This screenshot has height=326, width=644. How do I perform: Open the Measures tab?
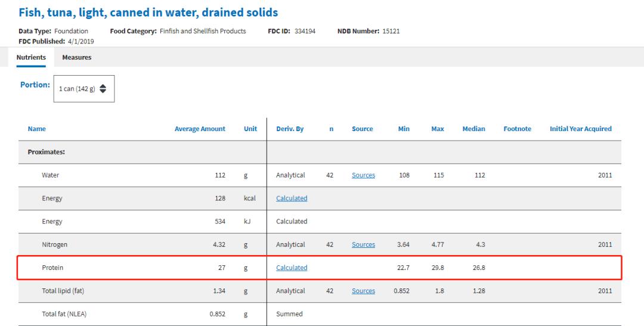click(76, 57)
